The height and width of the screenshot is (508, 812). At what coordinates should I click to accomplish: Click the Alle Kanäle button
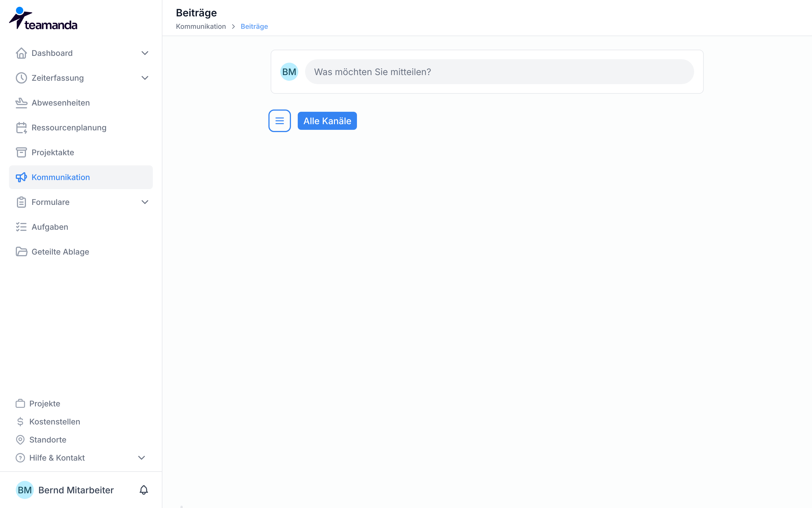click(x=327, y=121)
